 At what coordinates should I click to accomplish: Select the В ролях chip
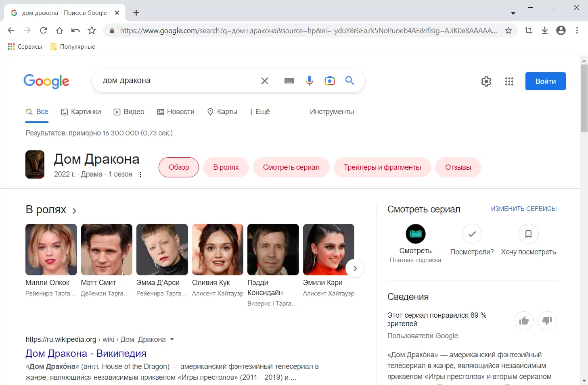[x=226, y=167]
